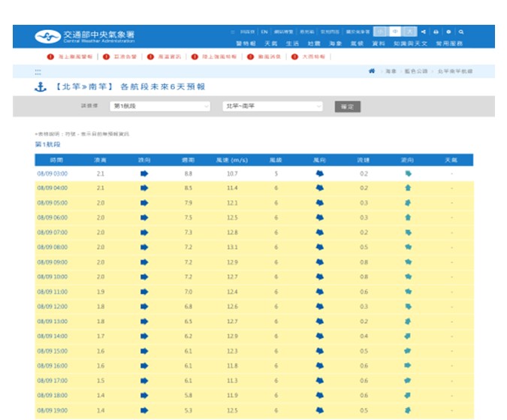Click the print icon in header
Image resolution: width=507 pixels, height=420 pixels.
pyautogui.click(x=436, y=32)
